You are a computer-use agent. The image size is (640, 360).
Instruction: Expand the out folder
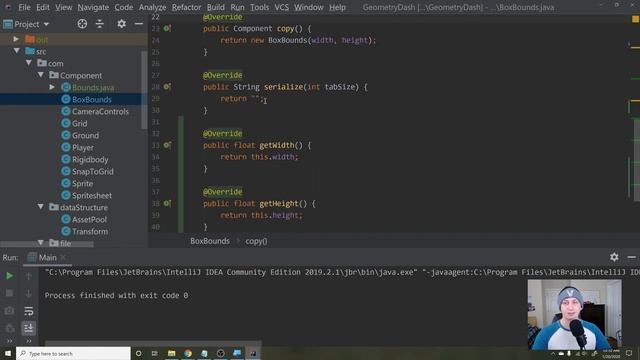[16, 39]
